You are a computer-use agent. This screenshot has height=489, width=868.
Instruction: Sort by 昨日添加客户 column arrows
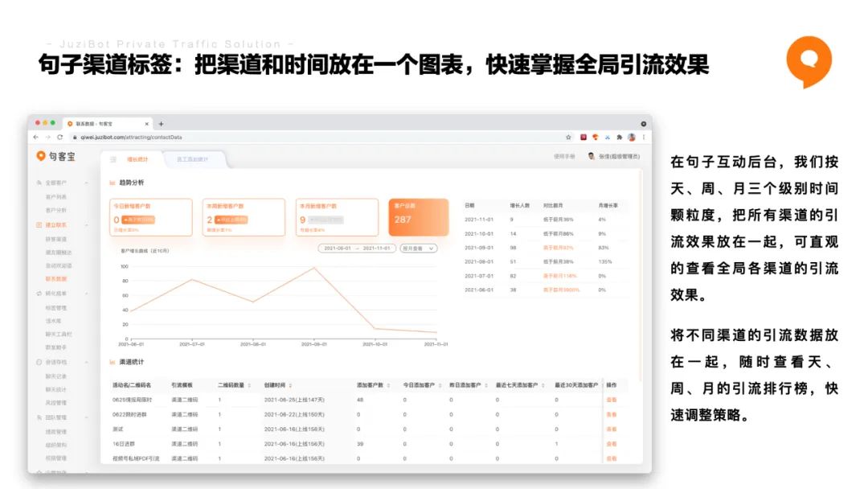(486, 385)
